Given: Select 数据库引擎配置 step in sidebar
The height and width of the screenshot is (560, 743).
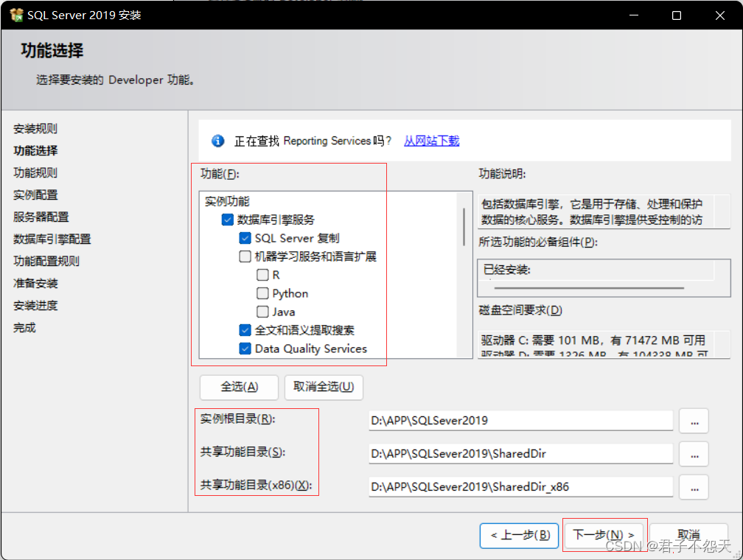Looking at the screenshot, I should coord(52,239).
